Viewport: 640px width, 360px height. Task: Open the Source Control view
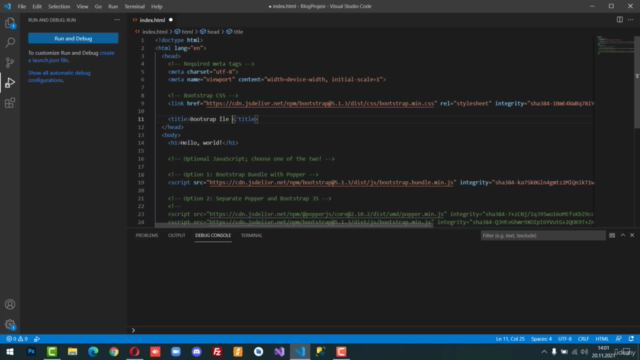10,62
